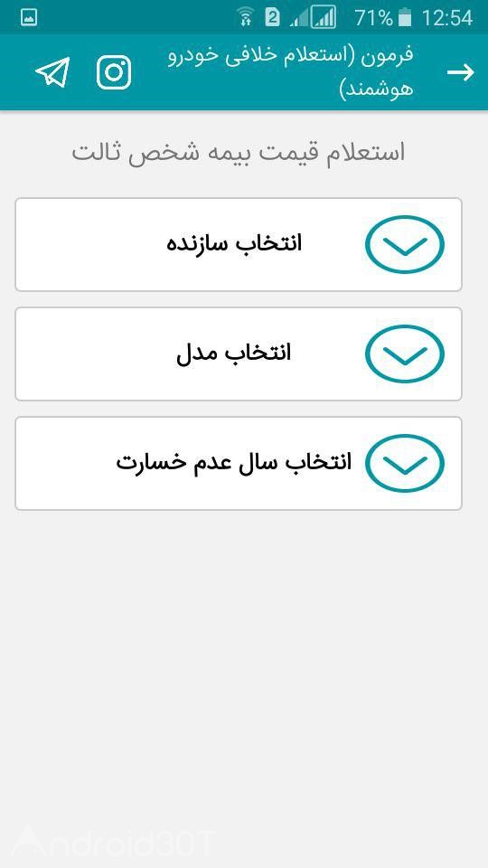
Task: Tap heading استعلام قیمت بیمه شخص ثالث
Action: (x=239, y=153)
